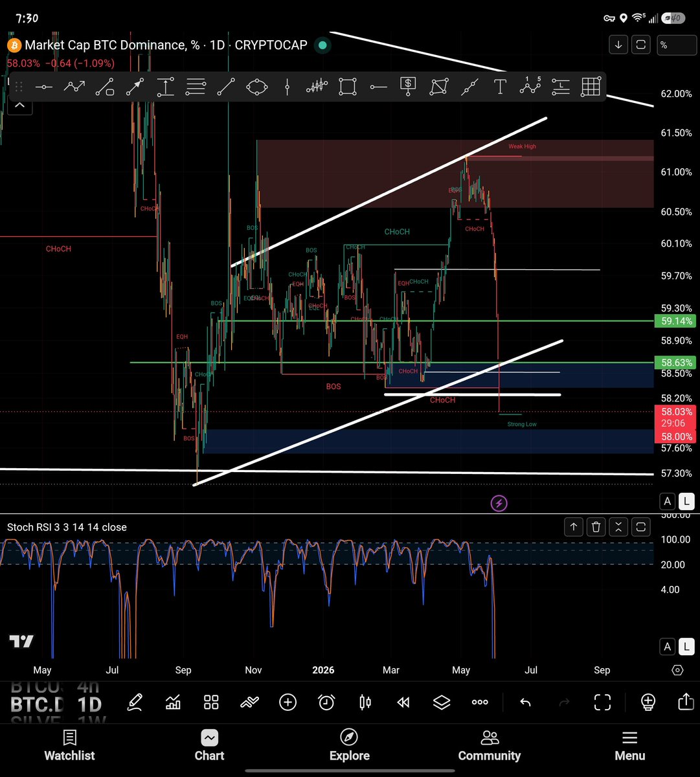The width and height of the screenshot is (700, 777).
Task: Open the layout square button at top
Action: [x=641, y=45]
